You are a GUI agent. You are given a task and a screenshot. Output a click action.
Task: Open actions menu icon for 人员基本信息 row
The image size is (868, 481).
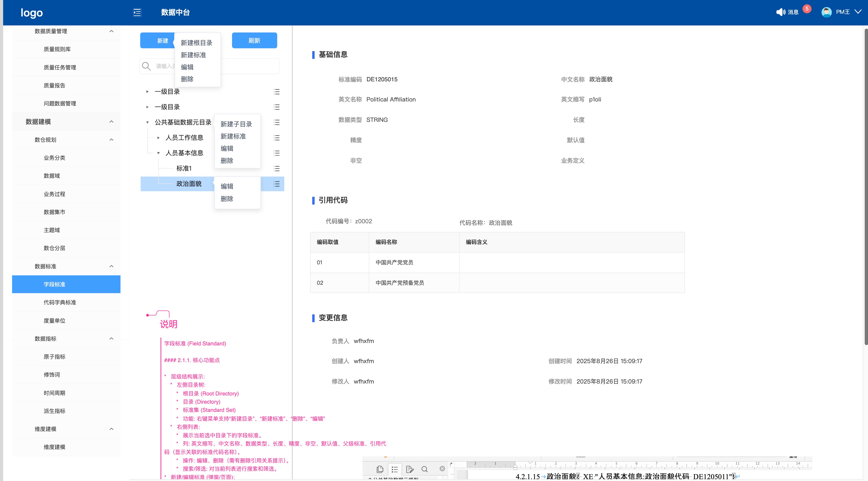[277, 153]
